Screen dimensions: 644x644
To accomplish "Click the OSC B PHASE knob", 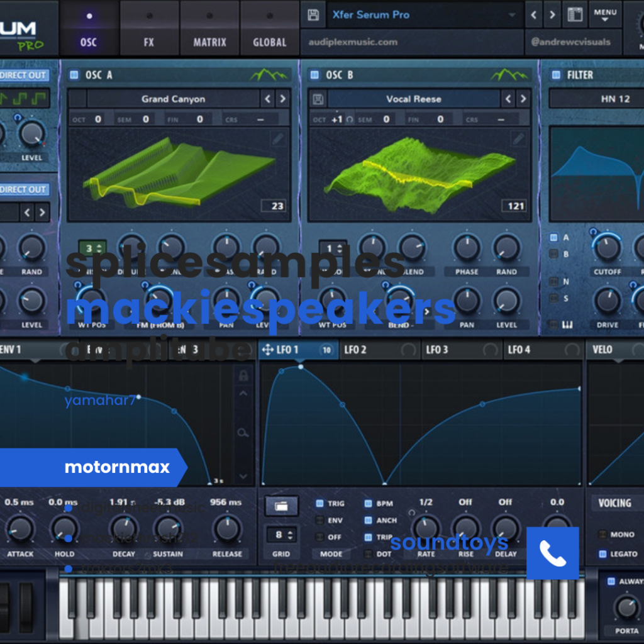I will pos(467,248).
